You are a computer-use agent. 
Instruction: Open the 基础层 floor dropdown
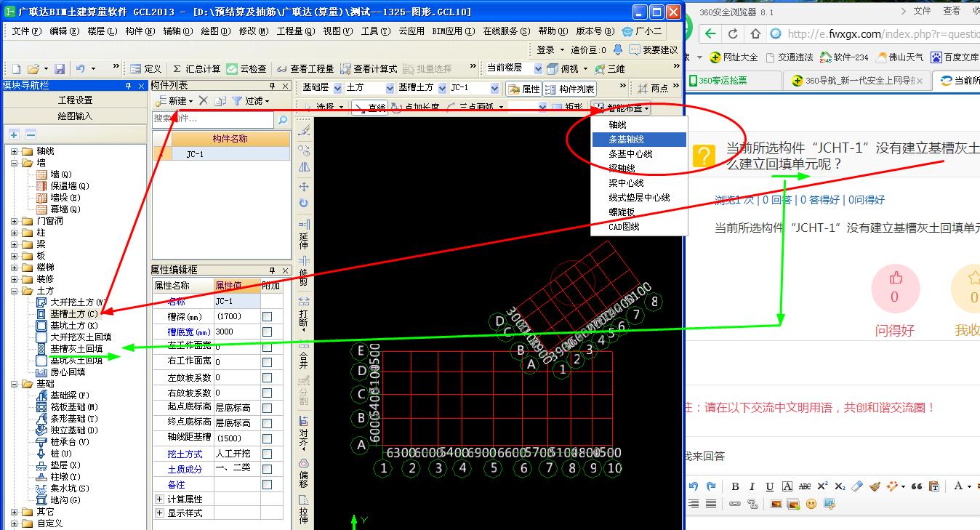coord(337,88)
